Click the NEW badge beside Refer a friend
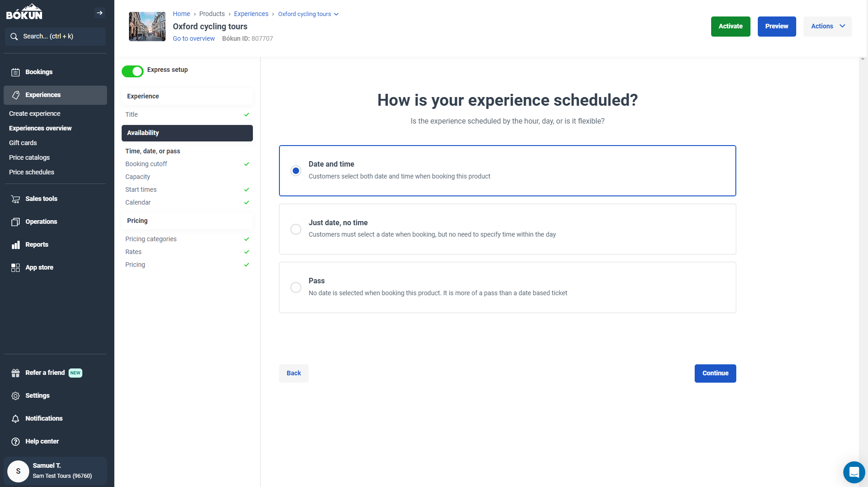The width and height of the screenshot is (868, 487). coord(75,373)
